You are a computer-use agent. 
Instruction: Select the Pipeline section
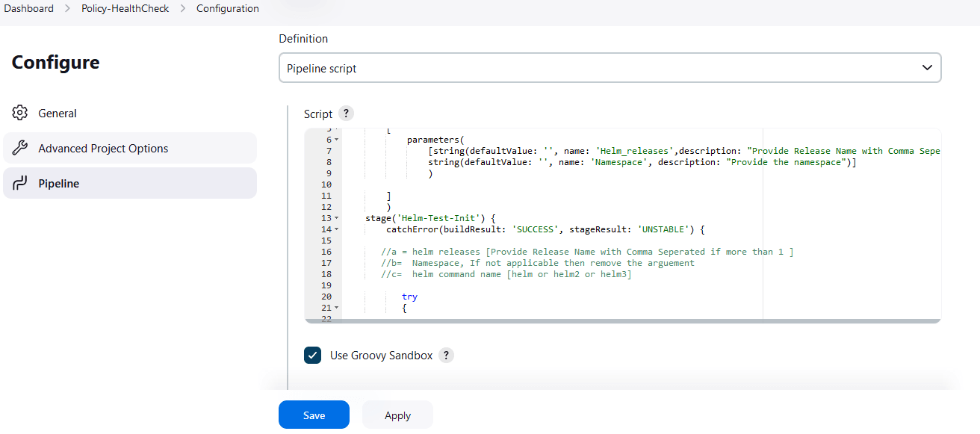point(130,183)
